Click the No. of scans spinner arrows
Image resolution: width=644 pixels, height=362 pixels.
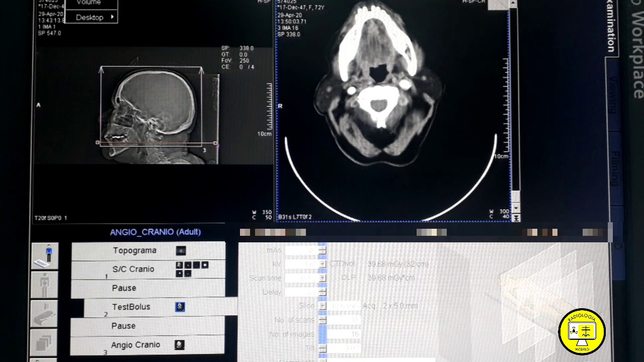(322, 320)
